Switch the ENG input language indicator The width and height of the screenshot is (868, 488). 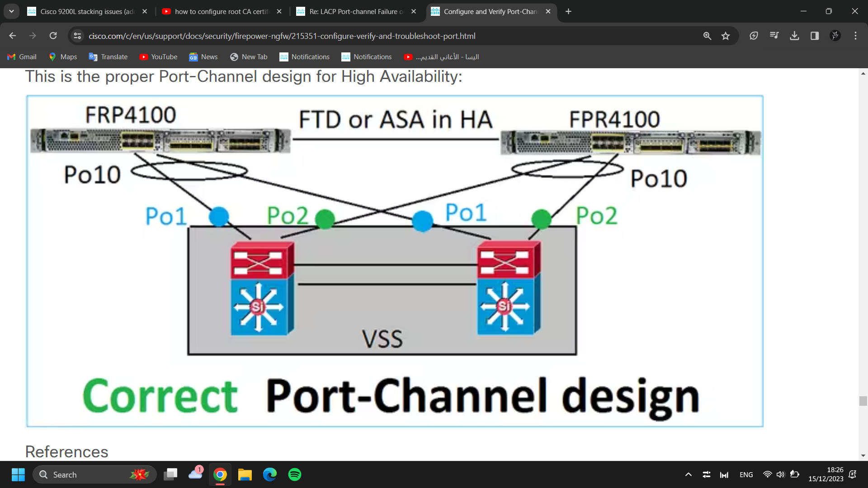click(x=746, y=474)
